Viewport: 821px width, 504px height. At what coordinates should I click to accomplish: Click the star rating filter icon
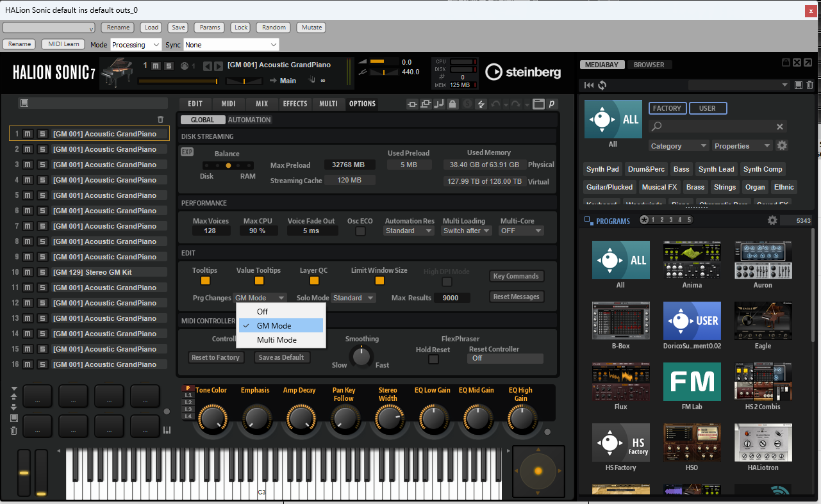point(644,220)
